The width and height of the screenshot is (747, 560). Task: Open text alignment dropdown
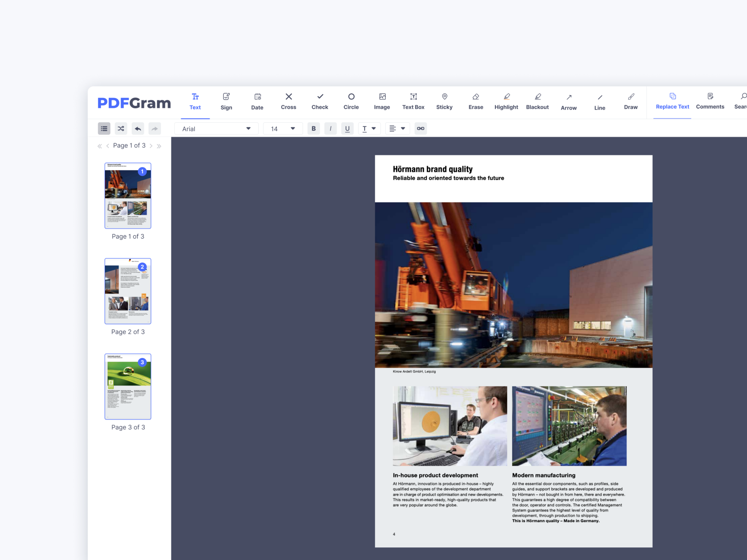pos(397,129)
